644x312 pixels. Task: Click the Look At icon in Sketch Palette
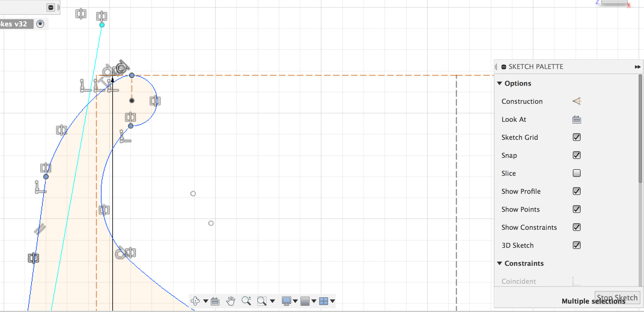pyautogui.click(x=576, y=119)
